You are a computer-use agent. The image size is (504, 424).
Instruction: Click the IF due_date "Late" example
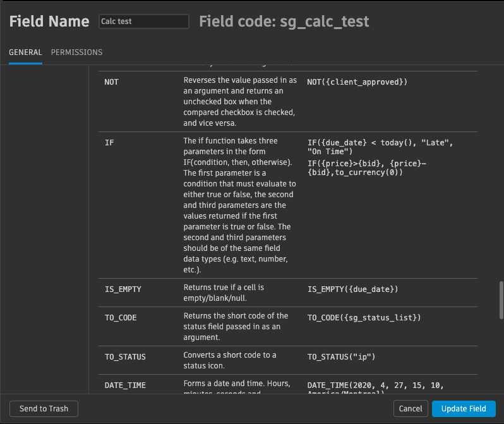point(380,147)
